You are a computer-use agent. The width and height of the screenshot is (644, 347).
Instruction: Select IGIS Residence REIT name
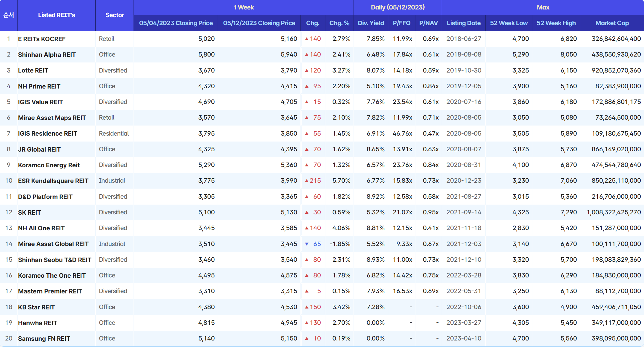[47, 134]
